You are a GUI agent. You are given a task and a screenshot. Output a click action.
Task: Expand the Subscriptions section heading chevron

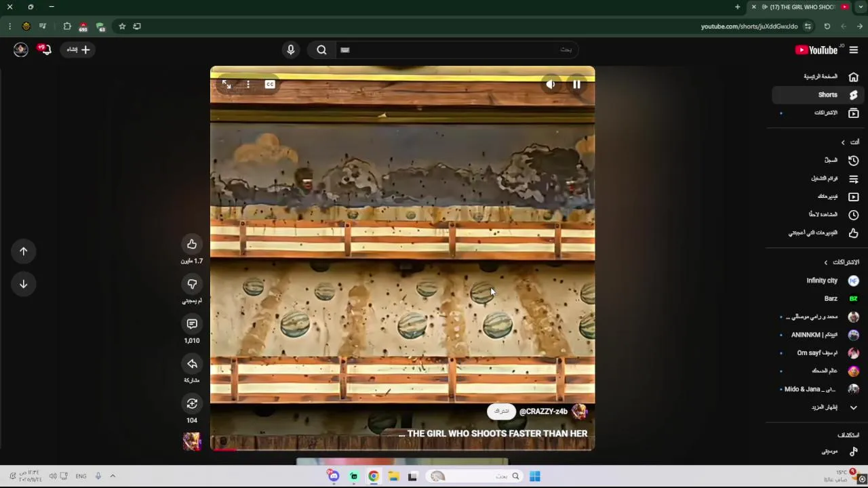pyautogui.click(x=826, y=262)
